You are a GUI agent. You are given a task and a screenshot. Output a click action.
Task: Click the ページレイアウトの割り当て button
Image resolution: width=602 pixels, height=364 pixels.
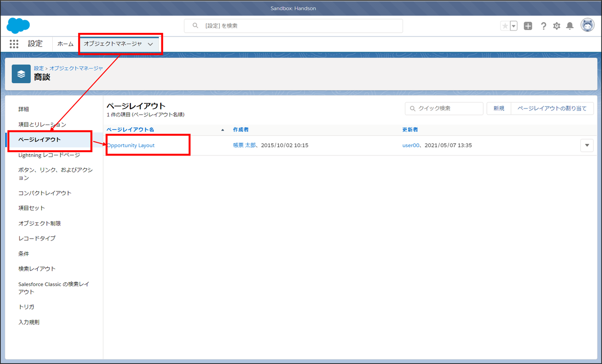coord(552,108)
